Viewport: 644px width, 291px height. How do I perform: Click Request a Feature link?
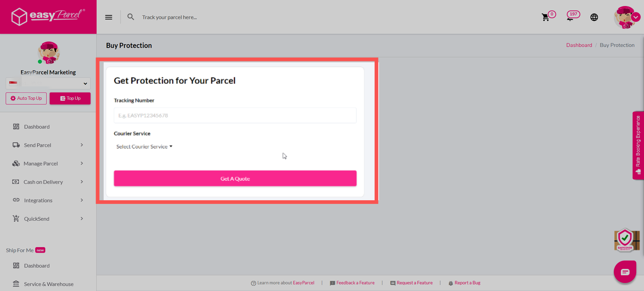coord(415,283)
